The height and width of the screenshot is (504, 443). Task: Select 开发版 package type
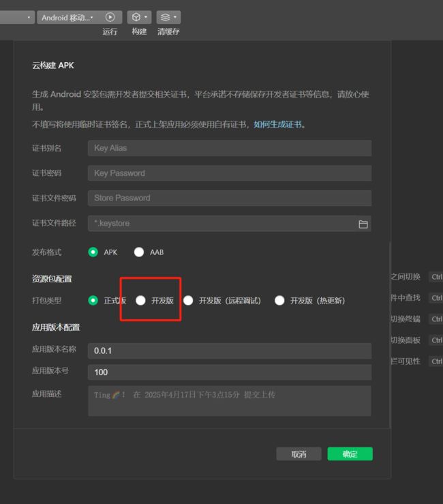coord(140,301)
